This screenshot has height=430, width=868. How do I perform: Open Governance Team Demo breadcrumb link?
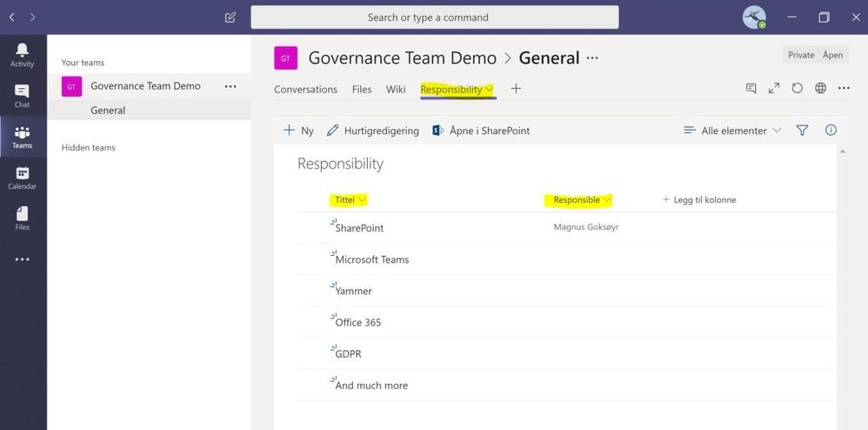(x=403, y=57)
